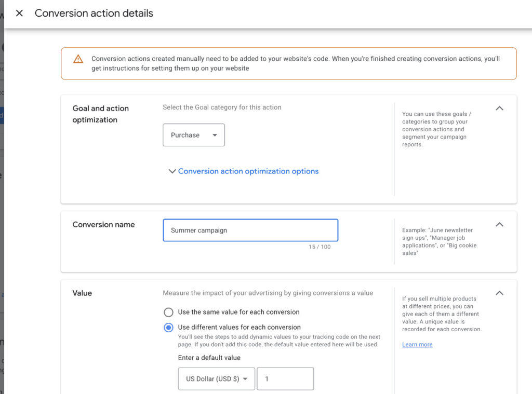Click the 'Goal and action optimization' heading
The height and width of the screenshot is (394, 532).
pyautogui.click(x=100, y=114)
